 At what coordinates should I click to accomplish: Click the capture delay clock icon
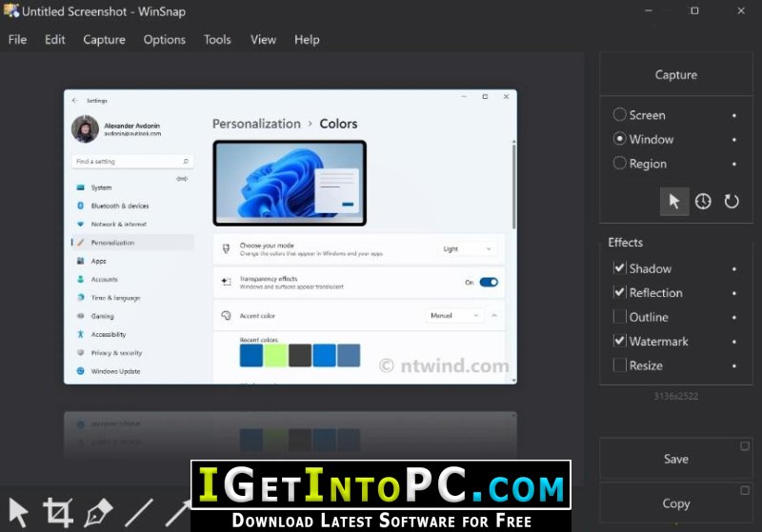(703, 201)
